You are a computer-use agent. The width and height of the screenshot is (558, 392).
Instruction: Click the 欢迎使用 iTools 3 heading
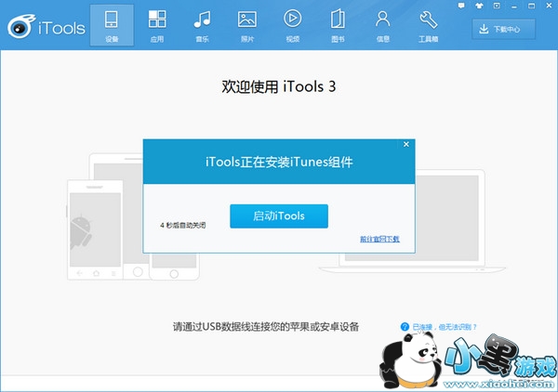[279, 86]
